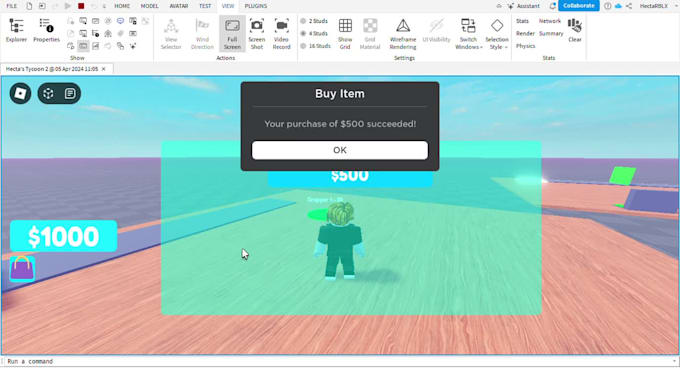Toggle Wireframe Rendering
This screenshot has height=383, width=680.
403,34
